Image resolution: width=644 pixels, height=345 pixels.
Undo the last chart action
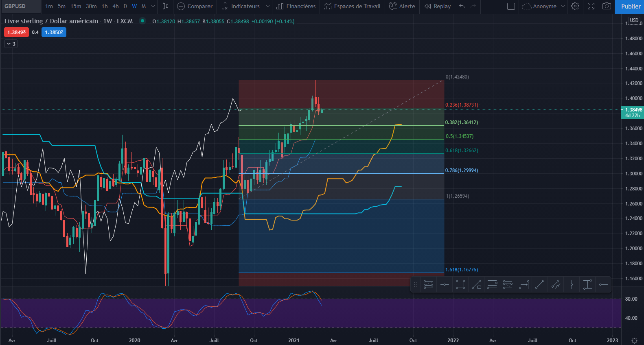click(462, 6)
